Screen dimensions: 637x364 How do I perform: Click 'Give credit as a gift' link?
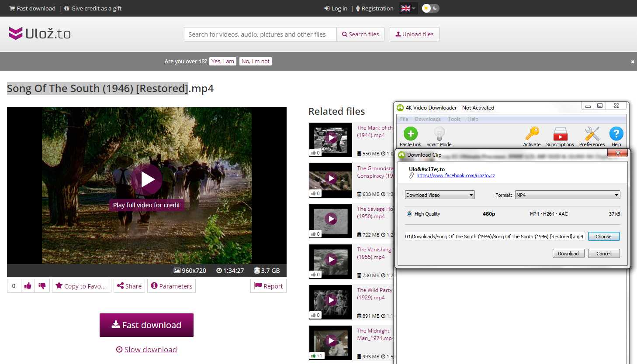pyautogui.click(x=93, y=8)
